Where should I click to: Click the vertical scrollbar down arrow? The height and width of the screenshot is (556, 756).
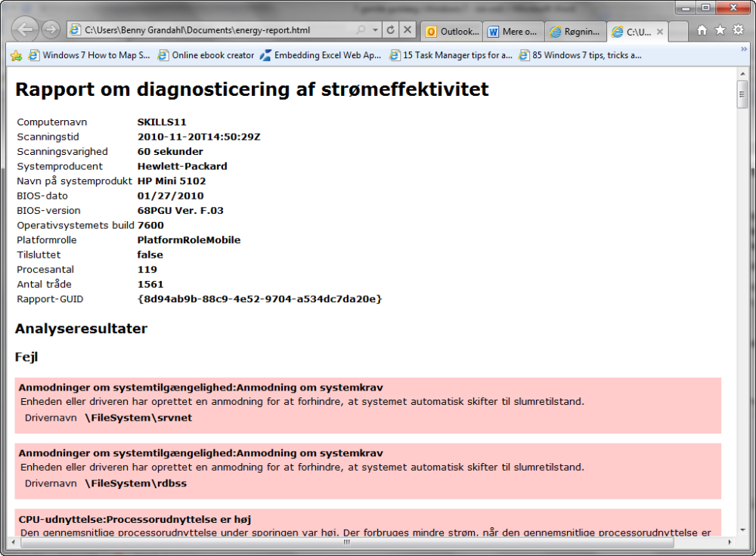(742, 529)
